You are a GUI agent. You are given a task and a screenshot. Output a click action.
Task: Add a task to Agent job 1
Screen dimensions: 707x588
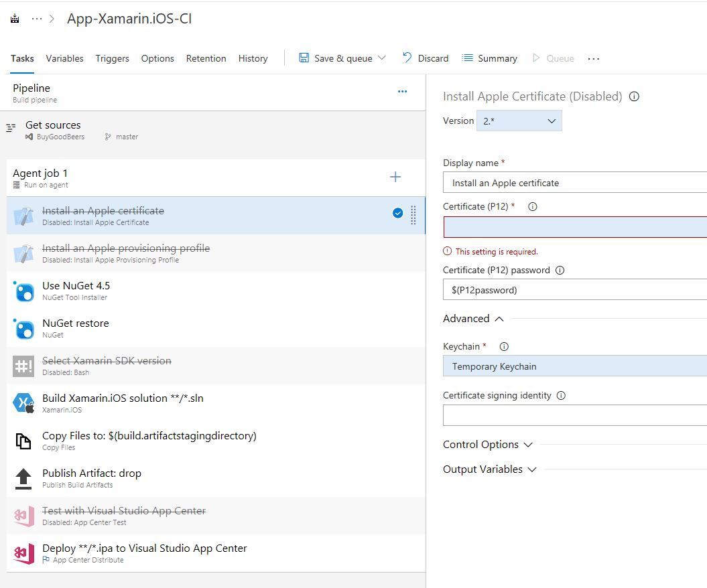[x=395, y=177]
